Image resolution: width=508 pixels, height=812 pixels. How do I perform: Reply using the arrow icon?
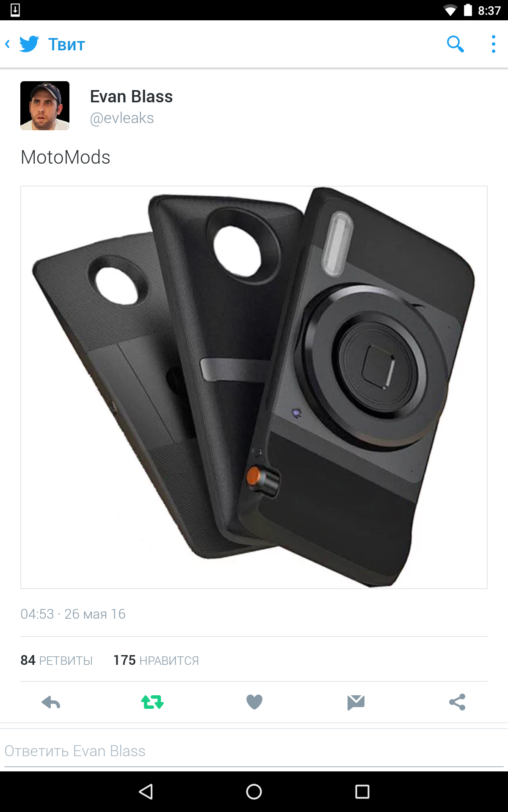51,702
